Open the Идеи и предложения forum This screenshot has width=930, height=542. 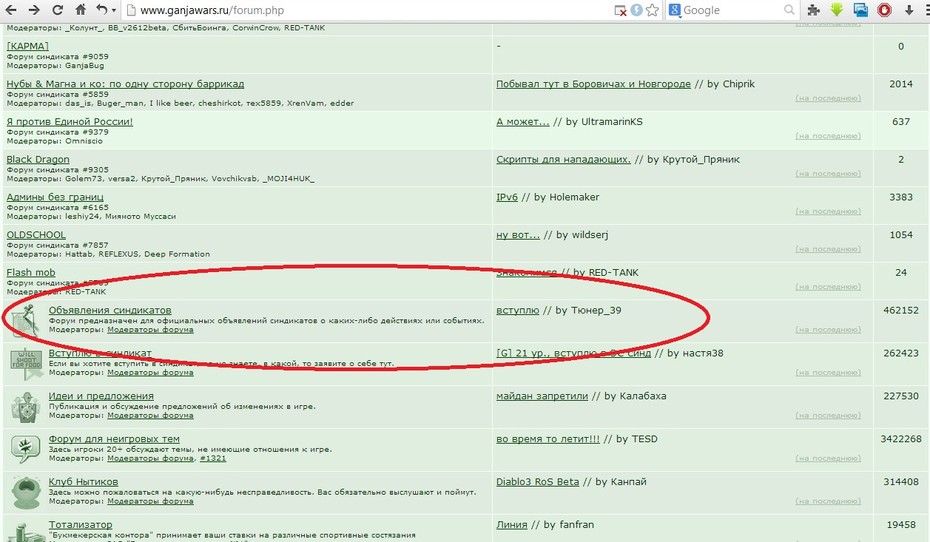(101, 396)
